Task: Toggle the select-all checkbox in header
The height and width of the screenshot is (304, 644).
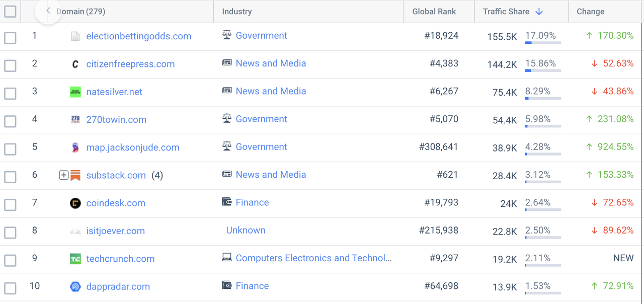Action: pyautogui.click(x=10, y=12)
